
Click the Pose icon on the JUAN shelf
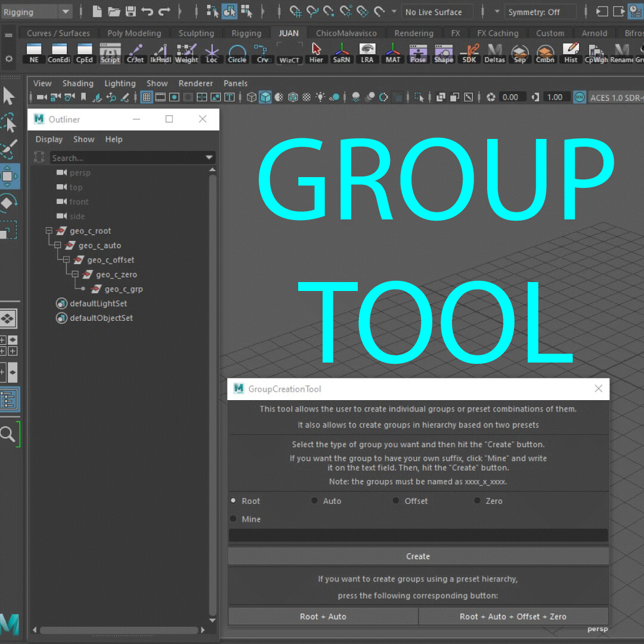[x=417, y=54]
